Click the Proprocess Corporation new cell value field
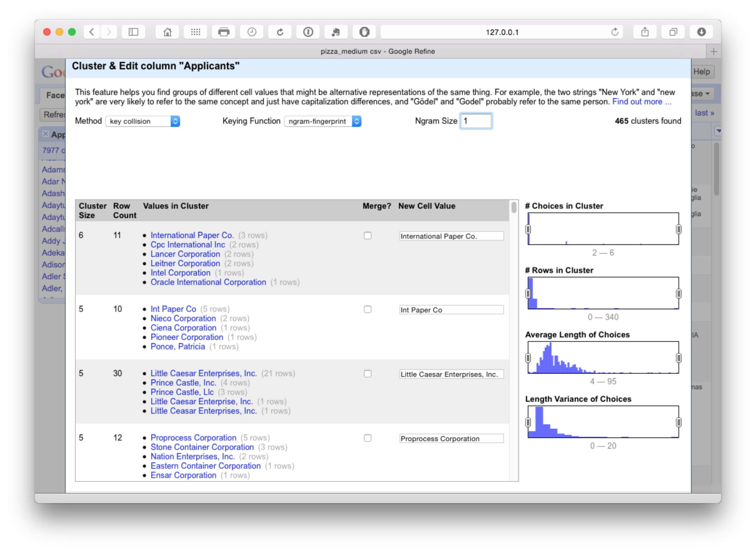The width and height of the screenshot is (756, 553). click(x=451, y=439)
